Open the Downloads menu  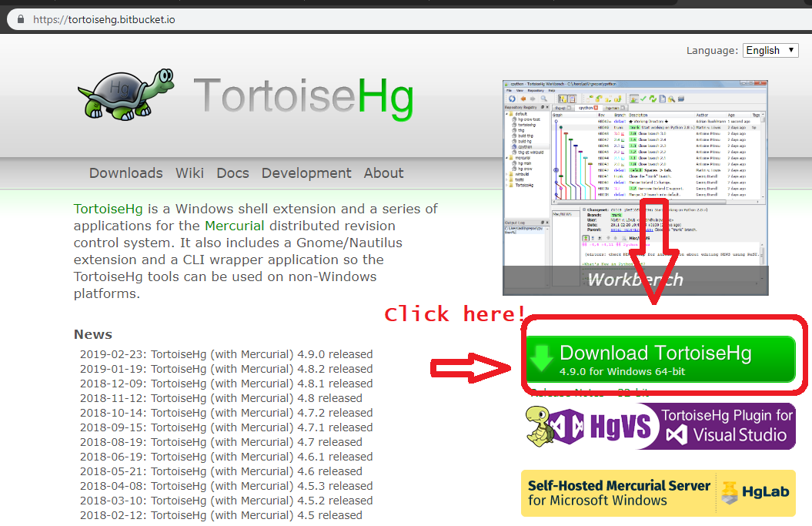coord(125,173)
